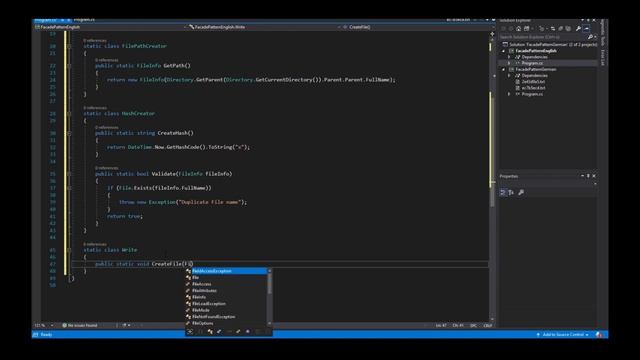Collapse the FacadePatternGerman project node
Viewport: 640px width, 360px height.
(503, 69)
